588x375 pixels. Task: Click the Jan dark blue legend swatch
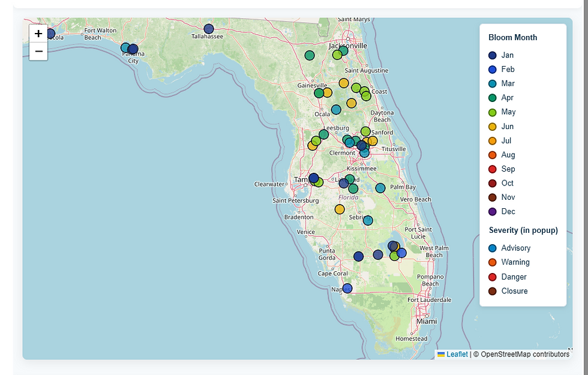(x=493, y=55)
